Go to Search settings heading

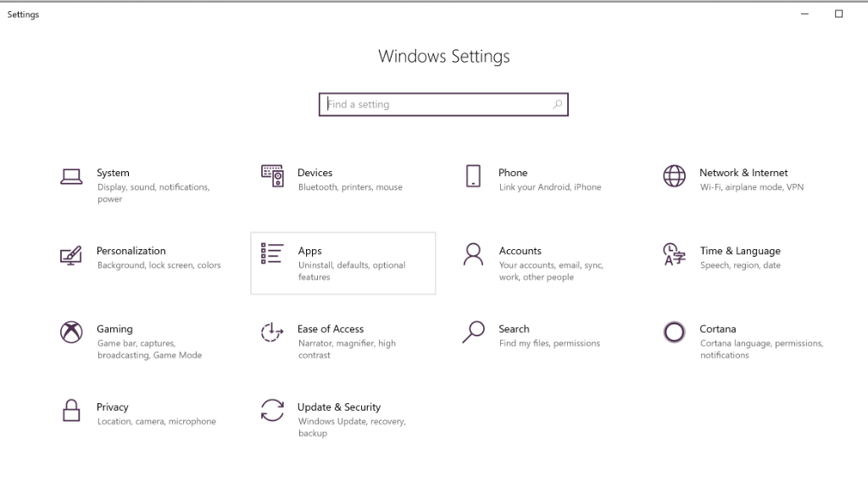coord(514,329)
